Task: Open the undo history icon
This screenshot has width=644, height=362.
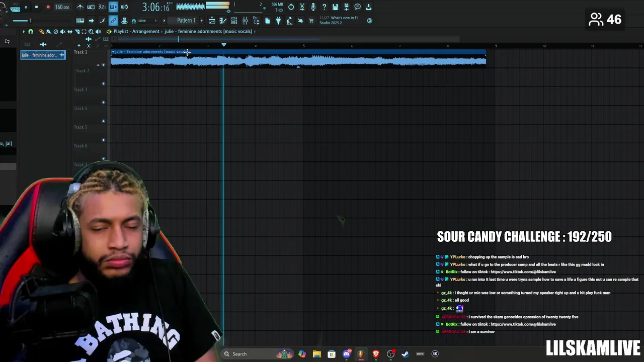Action: coord(291,7)
